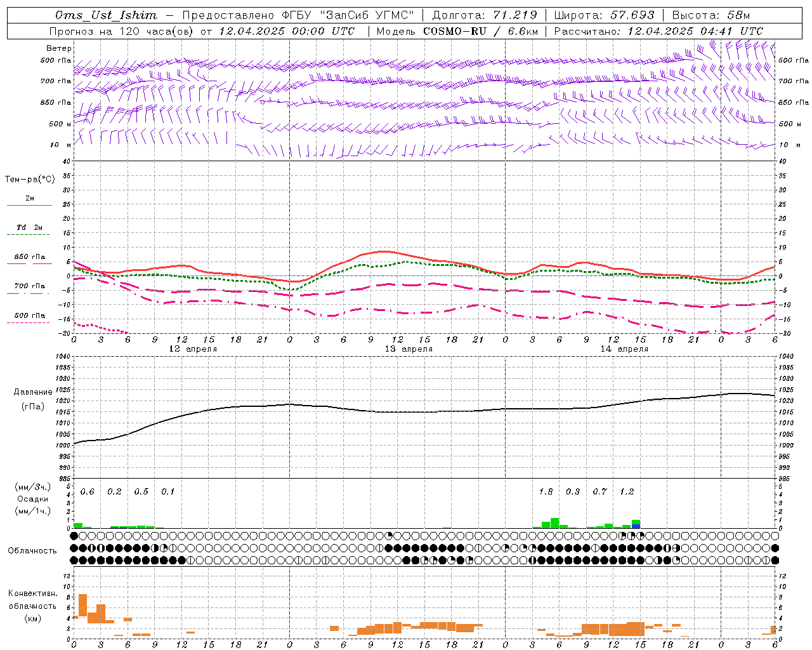The width and height of the screenshot is (812, 650).
Task: Click the 0.6 precipitation value
Action: click(x=87, y=492)
